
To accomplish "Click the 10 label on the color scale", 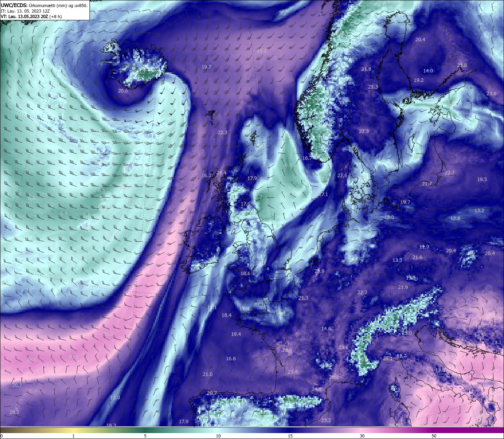I will pyautogui.click(x=218, y=436).
